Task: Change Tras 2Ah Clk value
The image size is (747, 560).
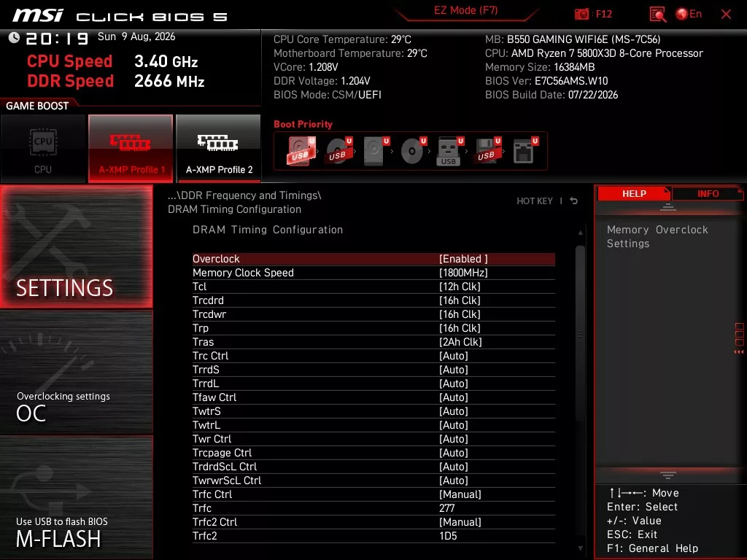Action: pyautogui.click(x=373, y=342)
